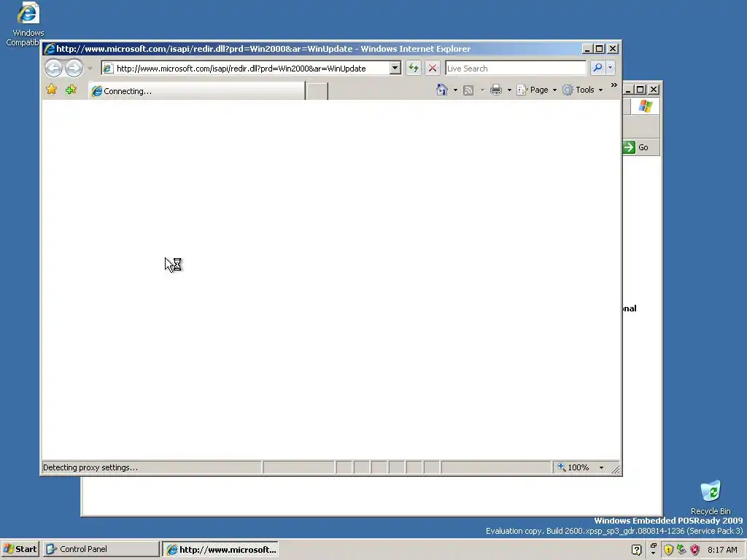The image size is (747, 560).
Task: Open the Tools menu
Action: point(582,90)
